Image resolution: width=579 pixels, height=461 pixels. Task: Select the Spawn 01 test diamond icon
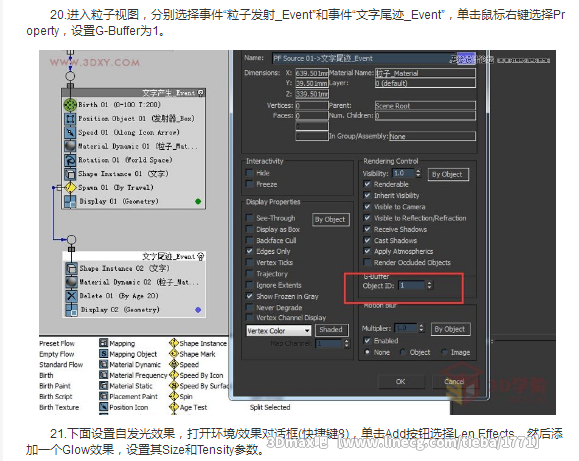click(70, 188)
